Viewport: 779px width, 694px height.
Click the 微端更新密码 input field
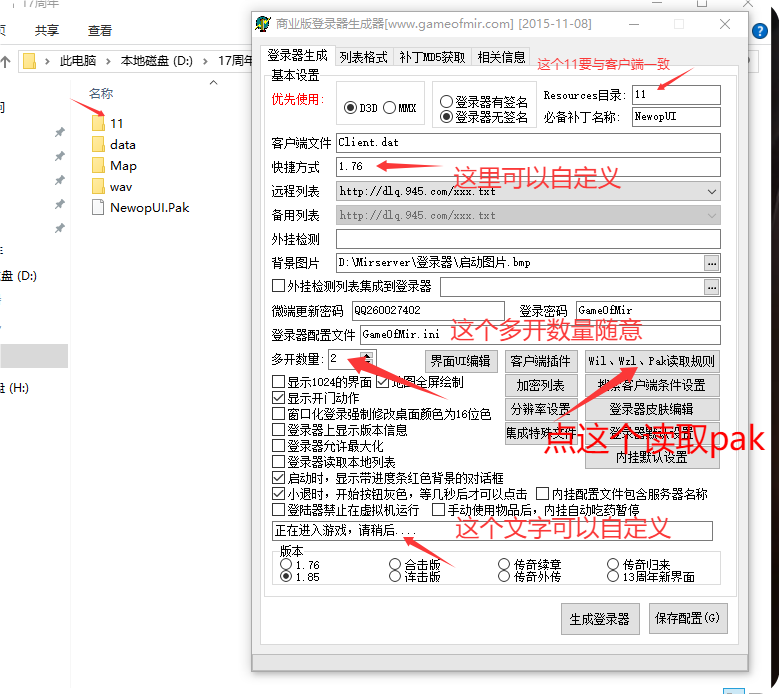(x=428, y=310)
